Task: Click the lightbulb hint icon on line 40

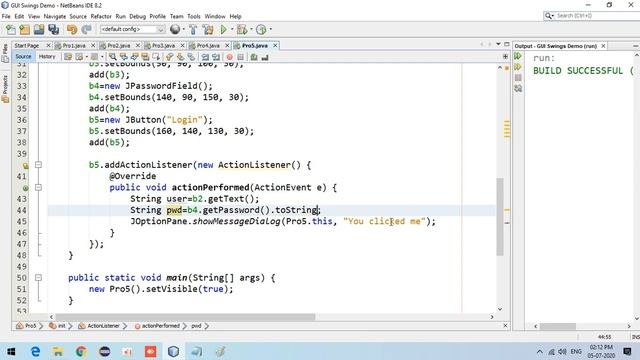Action: (x=25, y=165)
